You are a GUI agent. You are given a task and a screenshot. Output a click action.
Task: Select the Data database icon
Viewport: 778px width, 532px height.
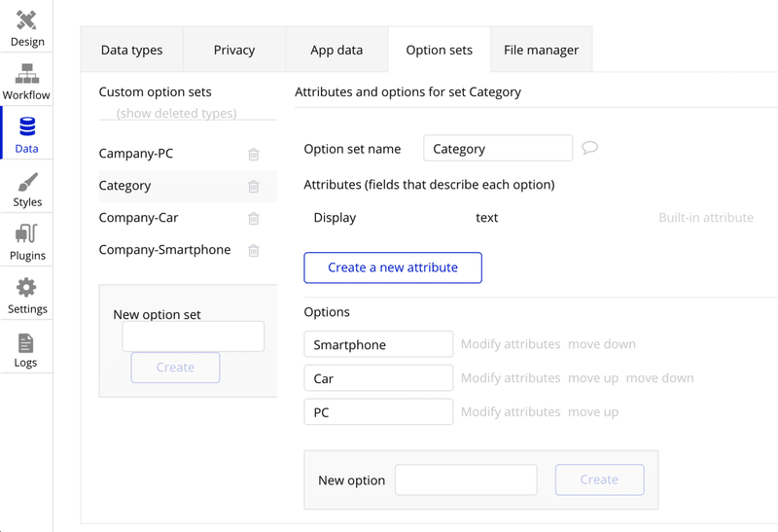coord(27,126)
